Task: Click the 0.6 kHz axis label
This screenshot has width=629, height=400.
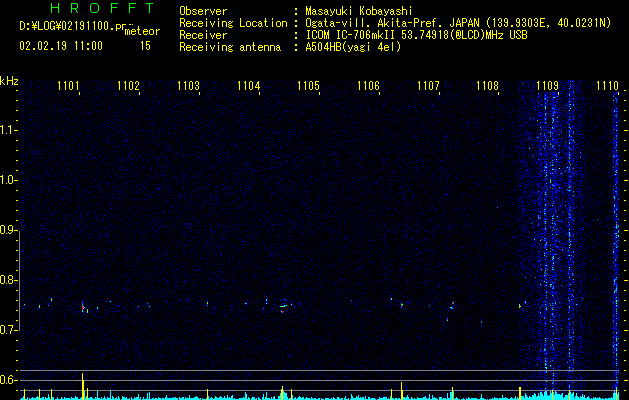Action: [8, 380]
